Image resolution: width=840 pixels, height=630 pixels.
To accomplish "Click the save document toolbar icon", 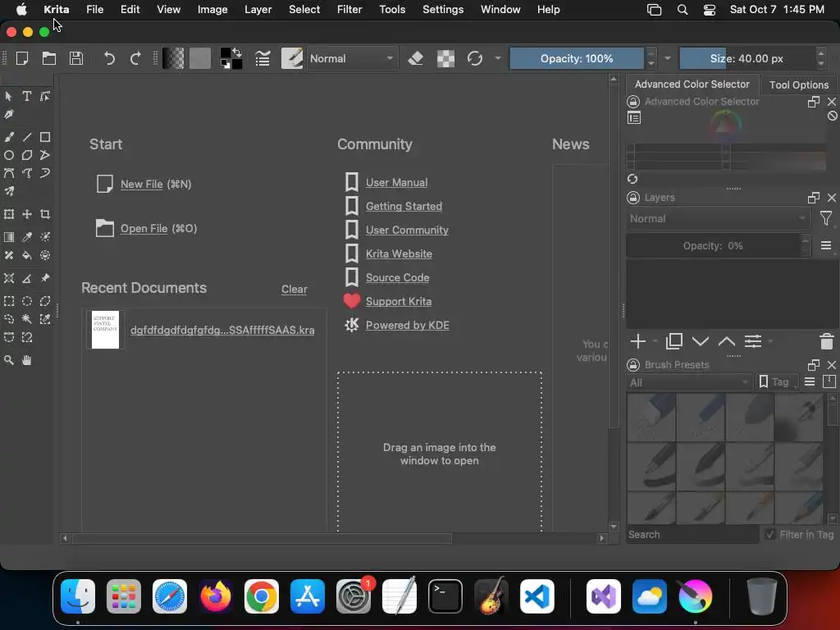I will [x=76, y=58].
